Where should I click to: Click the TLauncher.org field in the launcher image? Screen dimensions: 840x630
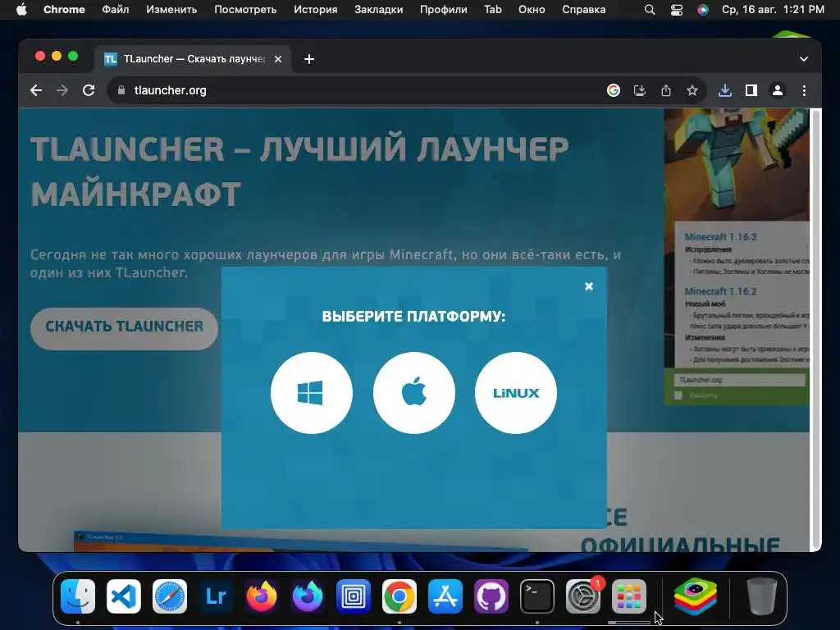coord(739,380)
